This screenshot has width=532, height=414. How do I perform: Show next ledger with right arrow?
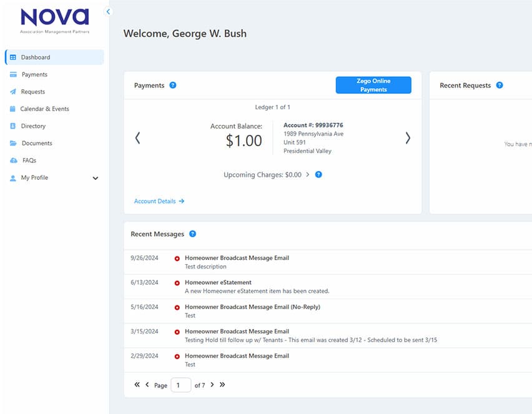408,138
